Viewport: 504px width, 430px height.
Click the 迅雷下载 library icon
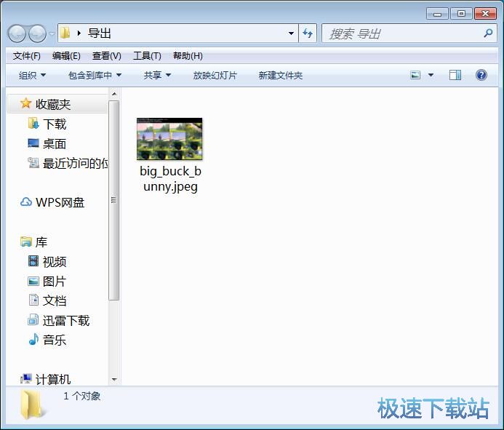pos(33,319)
